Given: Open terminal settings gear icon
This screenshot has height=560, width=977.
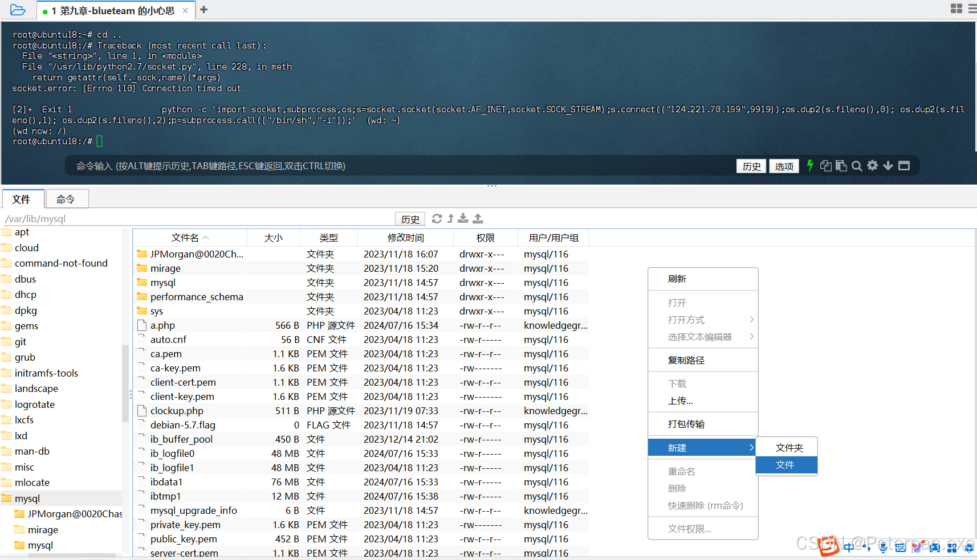Looking at the screenshot, I should click(872, 166).
